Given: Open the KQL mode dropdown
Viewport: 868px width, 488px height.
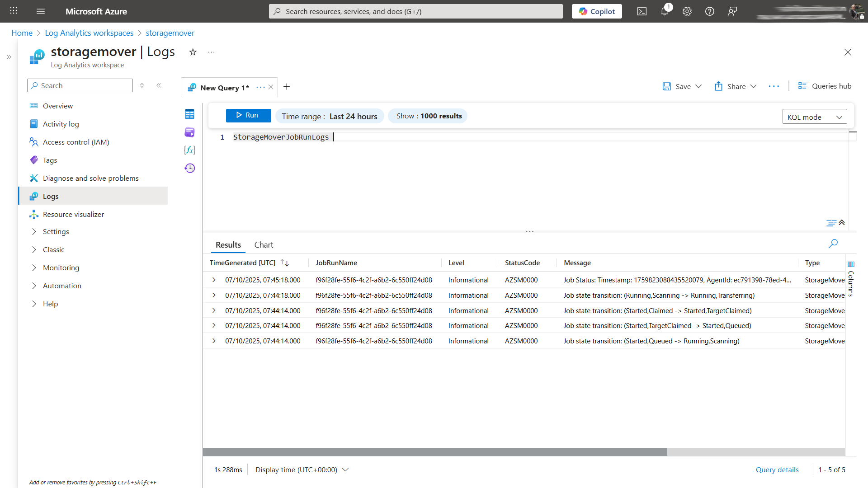Looking at the screenshot, I should [815, 116].
